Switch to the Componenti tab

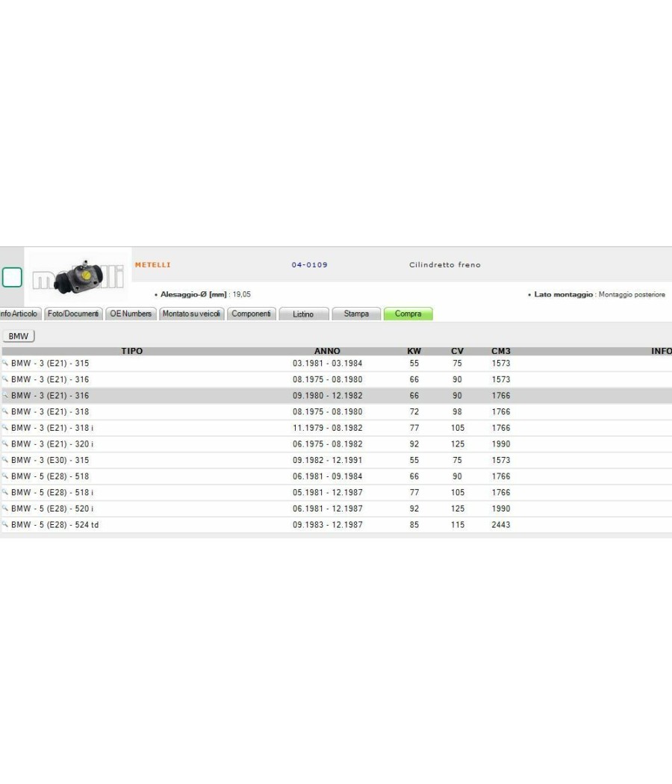pos(251,314)
